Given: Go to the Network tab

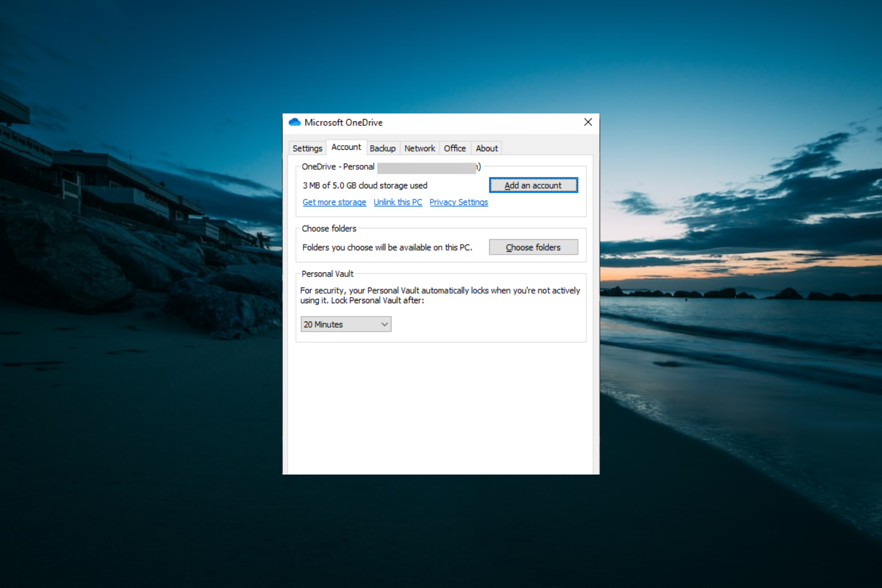Looking at the screenshot, I should (x=420, y=148).
